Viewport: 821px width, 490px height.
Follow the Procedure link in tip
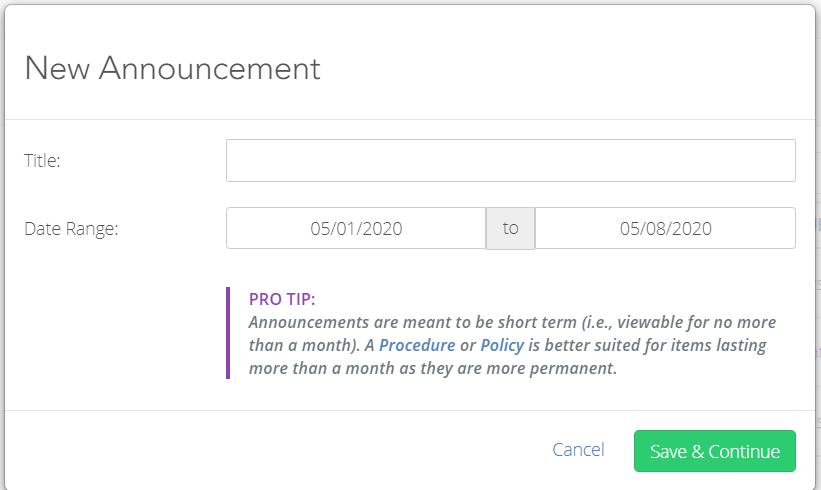tap(417, 346)
